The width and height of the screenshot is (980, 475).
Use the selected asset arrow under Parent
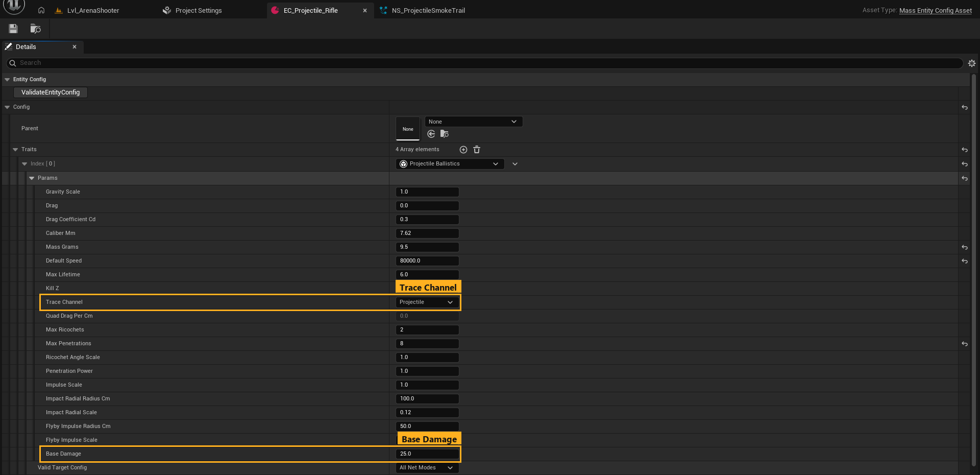point(431,134)
